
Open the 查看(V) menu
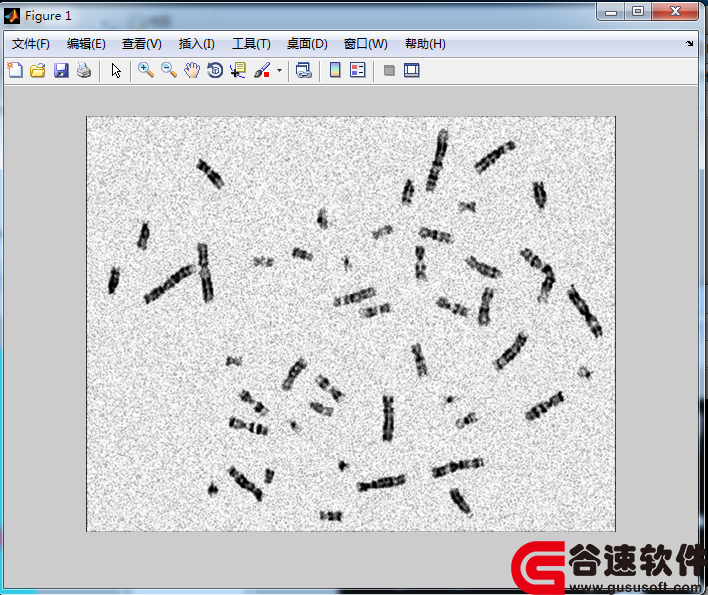coord(142,44)
